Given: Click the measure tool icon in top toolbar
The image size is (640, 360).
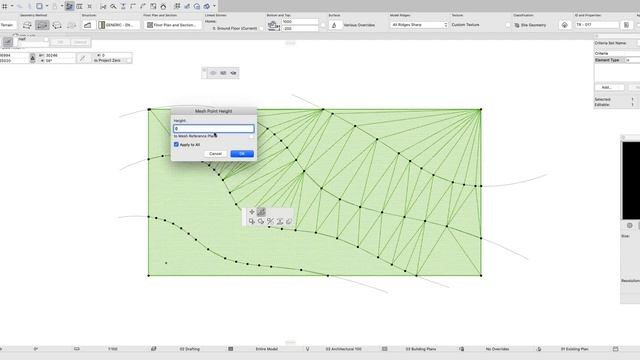Looking at the screenshot, I should (103, 6).
